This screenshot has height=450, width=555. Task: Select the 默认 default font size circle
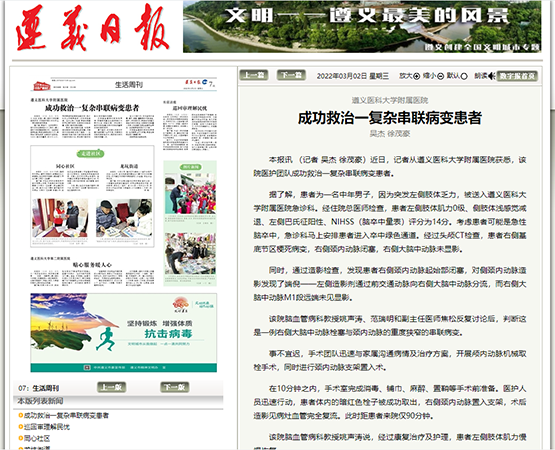464,76
